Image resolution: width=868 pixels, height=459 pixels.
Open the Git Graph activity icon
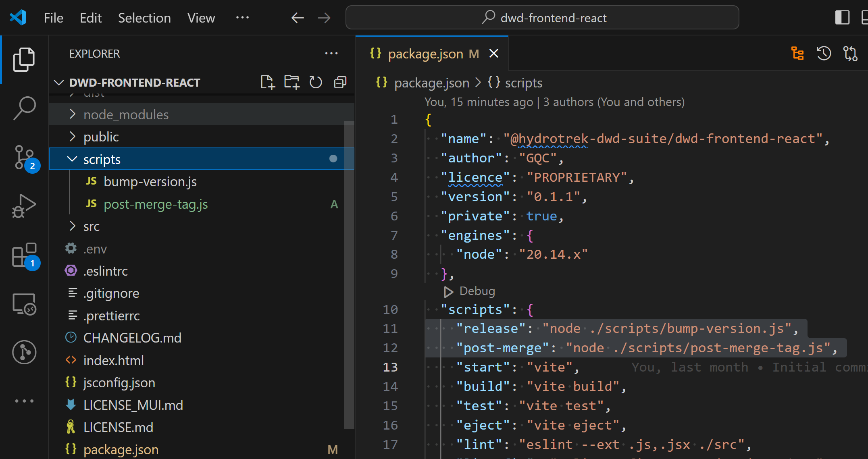24,352
